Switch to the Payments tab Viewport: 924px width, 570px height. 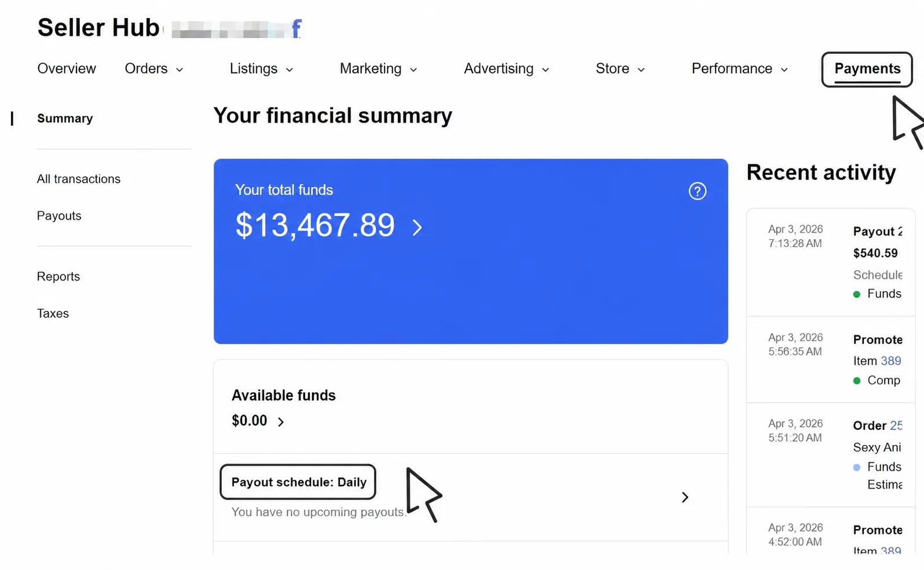[867, 69]
